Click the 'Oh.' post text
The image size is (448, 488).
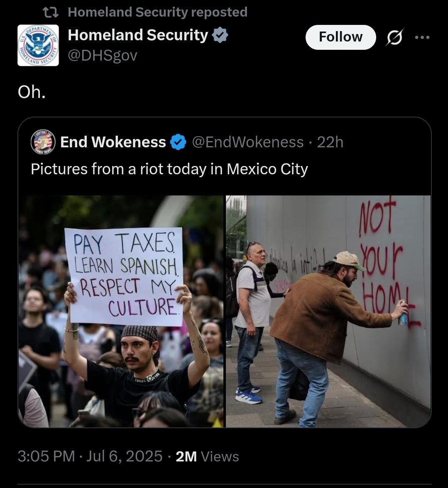[x=32, y=92]
